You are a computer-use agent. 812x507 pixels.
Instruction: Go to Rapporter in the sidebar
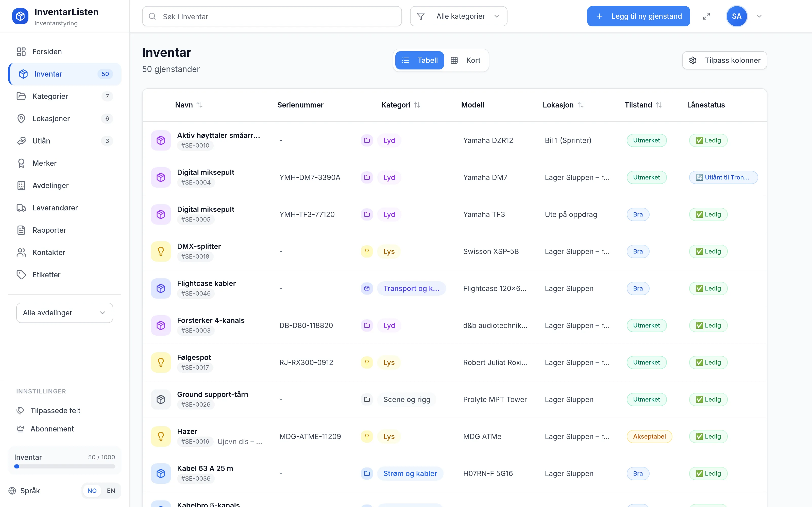tap(65, 230)
